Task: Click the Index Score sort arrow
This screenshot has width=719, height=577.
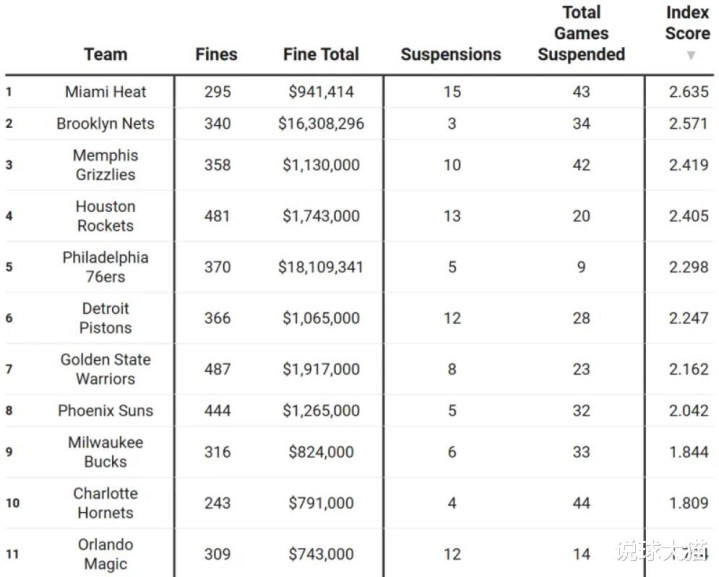Action: 690,56
